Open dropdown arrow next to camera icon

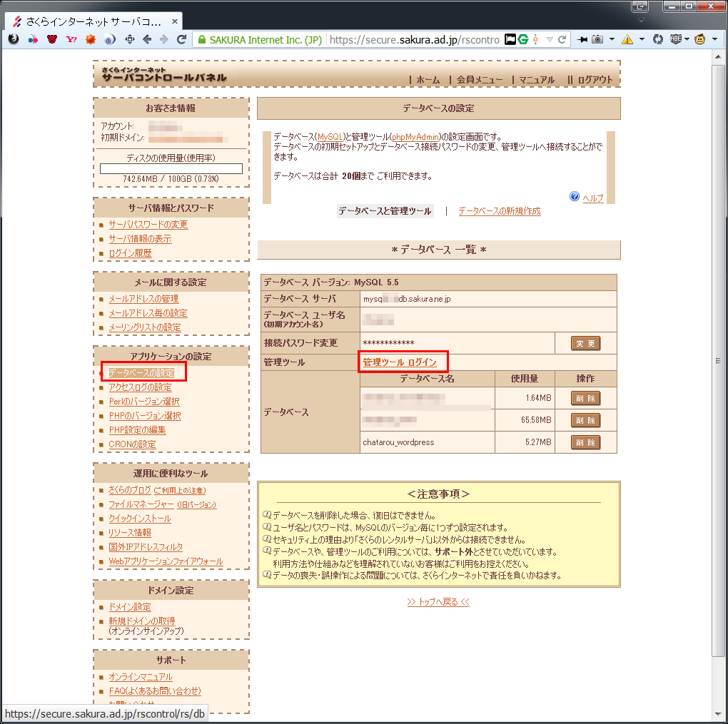(612, 39)
